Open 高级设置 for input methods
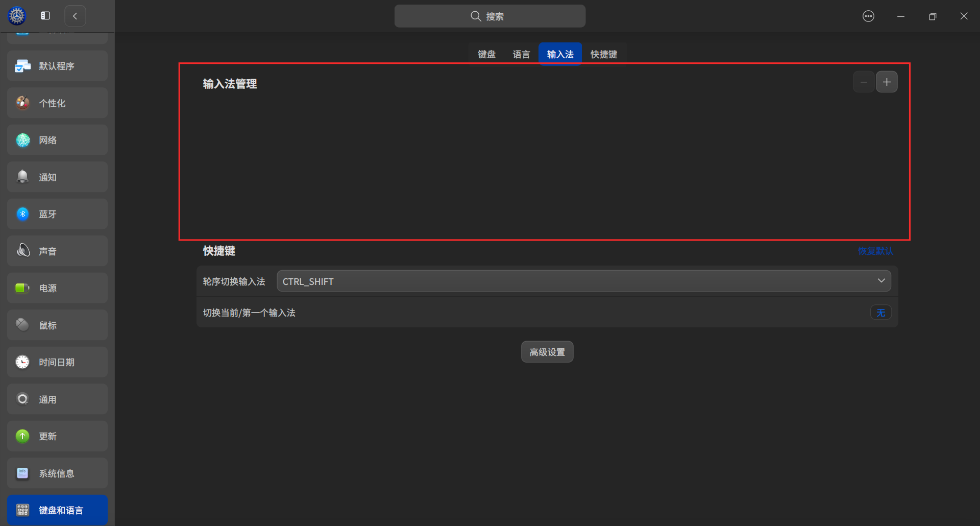980x526 pixels. 547,351
